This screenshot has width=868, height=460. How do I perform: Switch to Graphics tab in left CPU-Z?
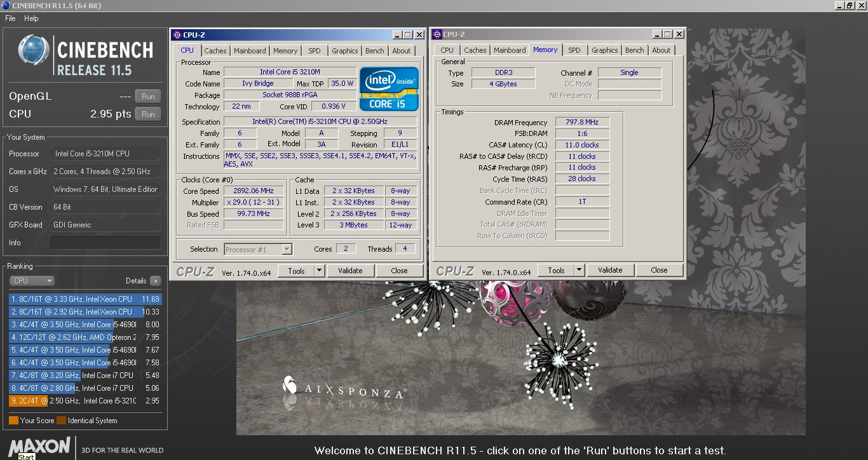pos(345,51)
